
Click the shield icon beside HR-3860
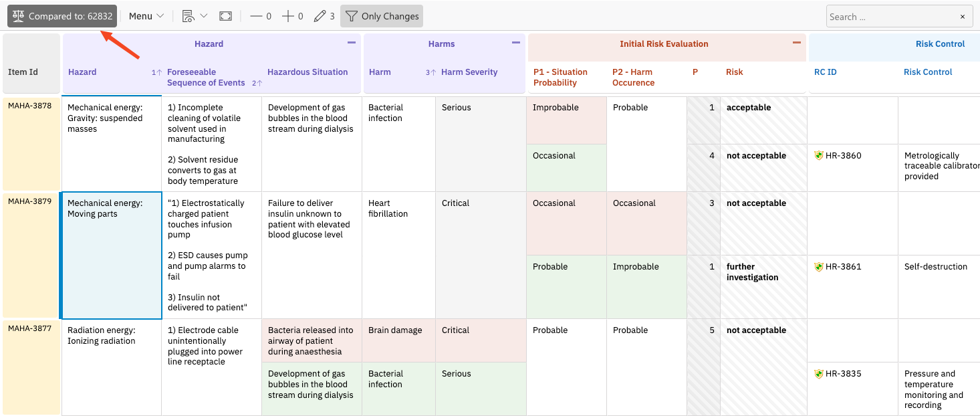(x=819, y=155)
